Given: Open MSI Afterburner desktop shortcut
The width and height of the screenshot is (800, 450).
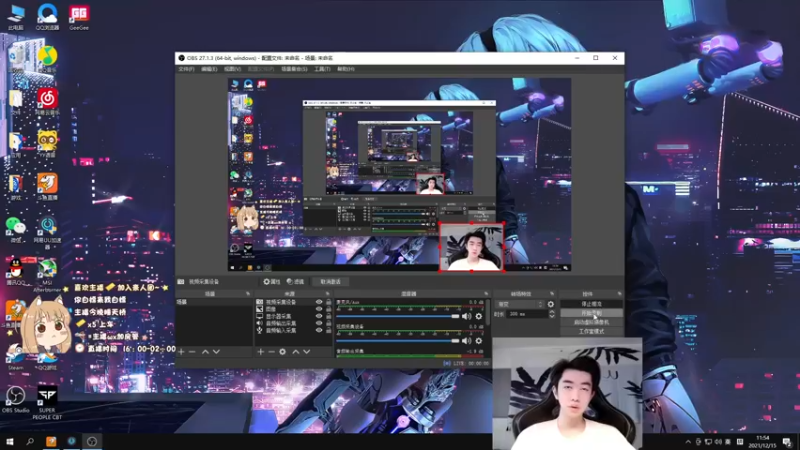Looking at the screenshot, I should click(x=47, y=276).
